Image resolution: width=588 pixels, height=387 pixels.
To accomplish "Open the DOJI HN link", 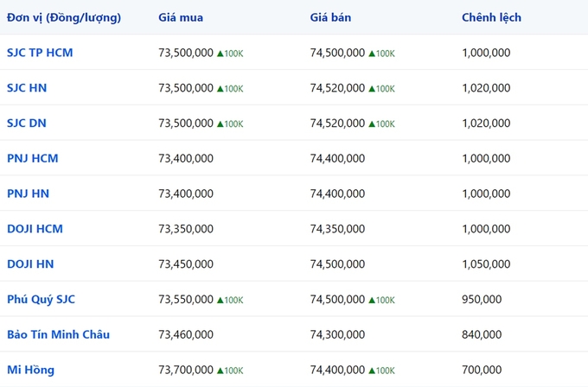I will click(x=30, y=263).
